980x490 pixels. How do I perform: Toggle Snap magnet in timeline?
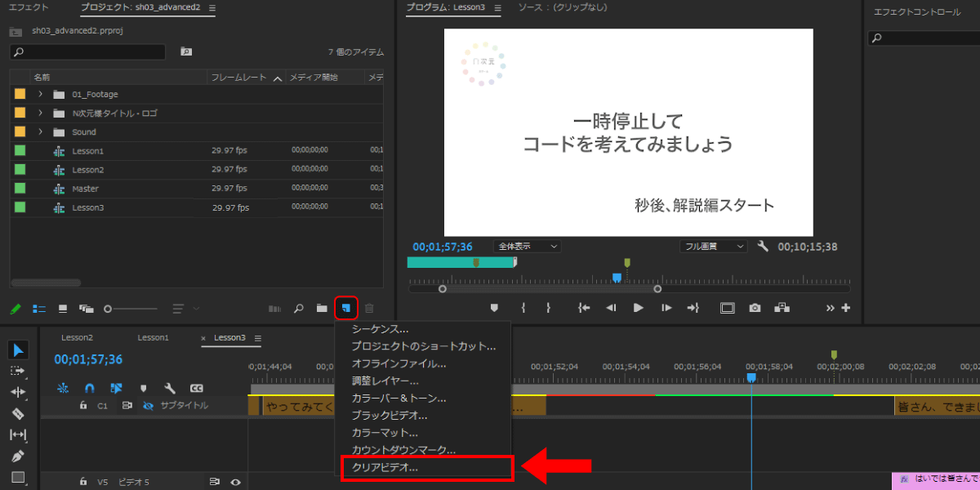[90, 388]
